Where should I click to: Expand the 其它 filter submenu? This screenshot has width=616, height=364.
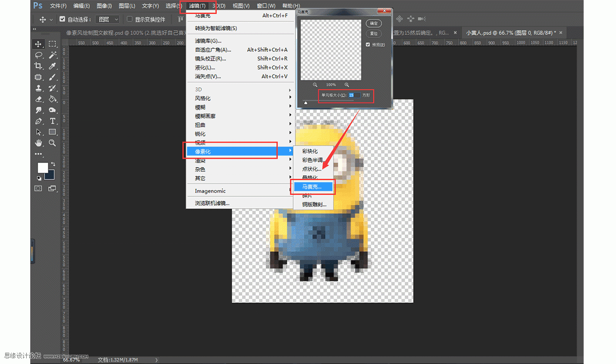tap(240, 178)
